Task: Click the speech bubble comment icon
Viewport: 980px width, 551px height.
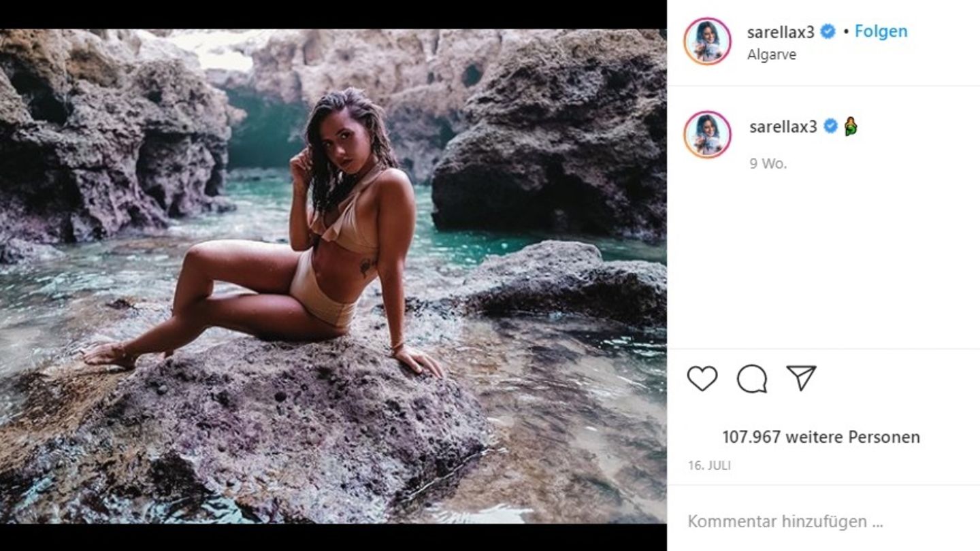Action: pyautogui.click(x=751, y=378)
